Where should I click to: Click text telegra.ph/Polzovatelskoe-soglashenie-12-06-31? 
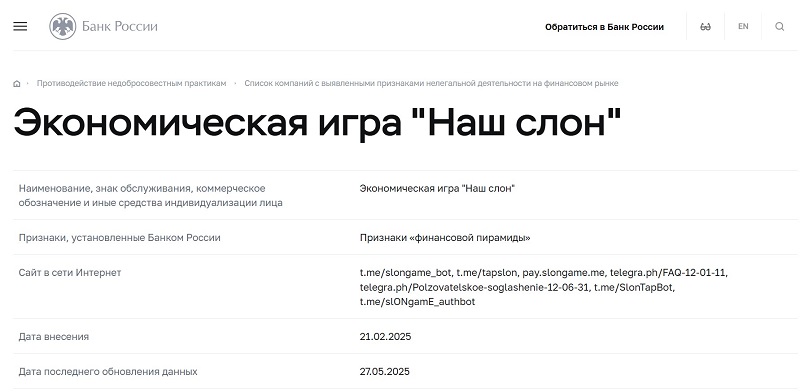point(474,287)
